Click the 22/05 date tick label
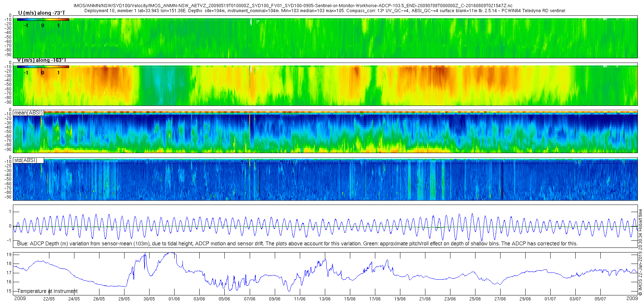The width and height of the screenshot is (644, 304). pos(49,299)
